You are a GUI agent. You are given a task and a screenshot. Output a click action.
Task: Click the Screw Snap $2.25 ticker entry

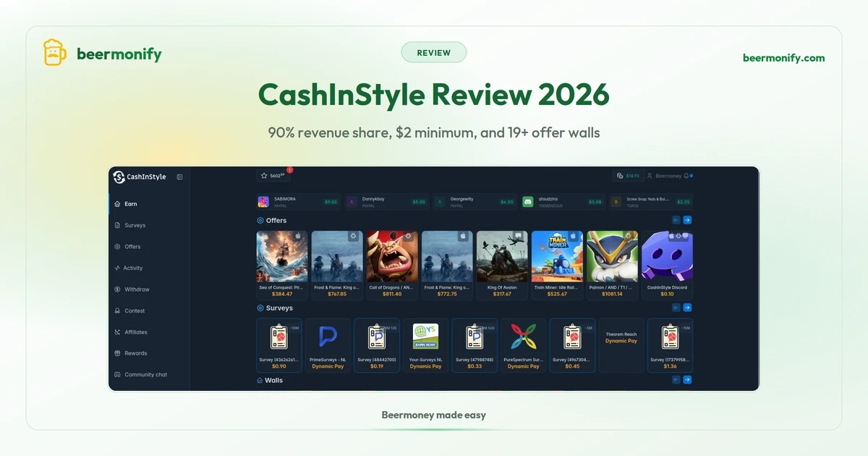(651, 202)
